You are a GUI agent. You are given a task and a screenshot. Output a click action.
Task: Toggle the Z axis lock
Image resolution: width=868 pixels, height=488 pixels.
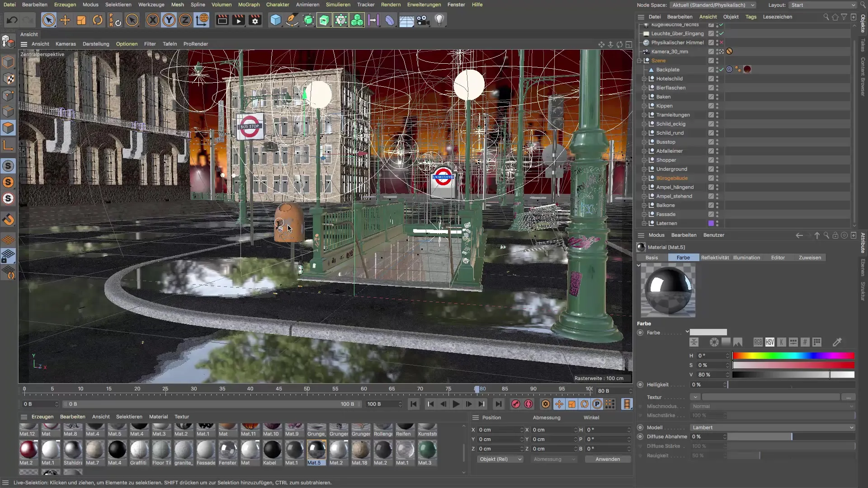(185, 20)
